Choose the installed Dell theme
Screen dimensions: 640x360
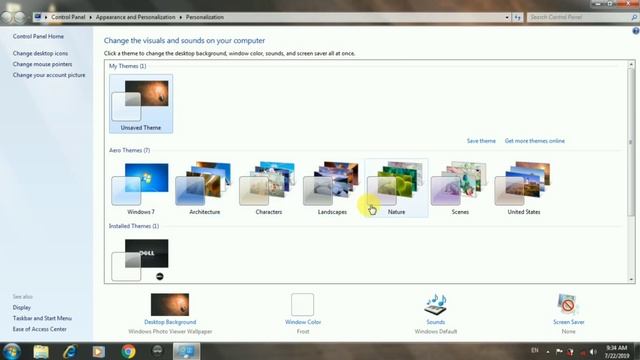point(141,260)
